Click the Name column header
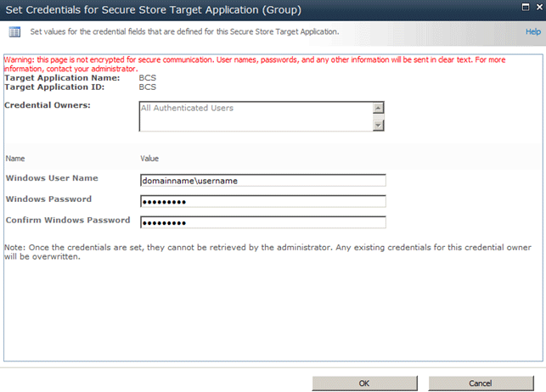Image resolution: width=546 pixels, height=392 pixels. pyautogui.click(x=15, y=159)
